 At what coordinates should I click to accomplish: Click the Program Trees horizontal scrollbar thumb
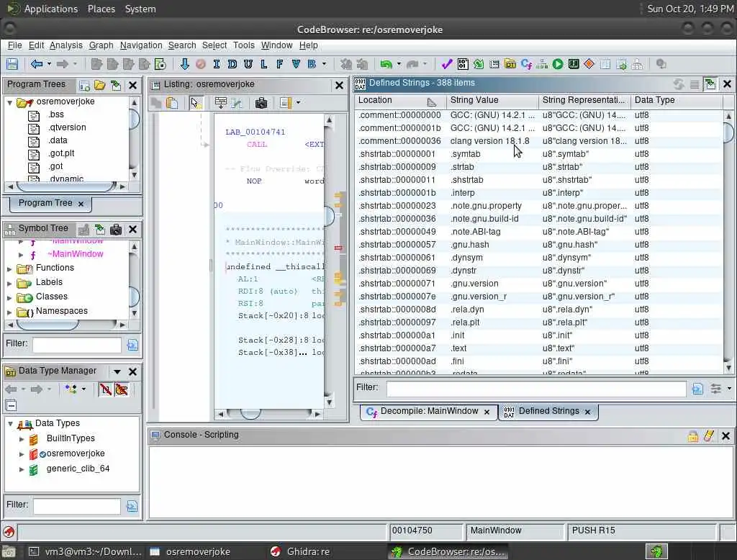(66, 186)
